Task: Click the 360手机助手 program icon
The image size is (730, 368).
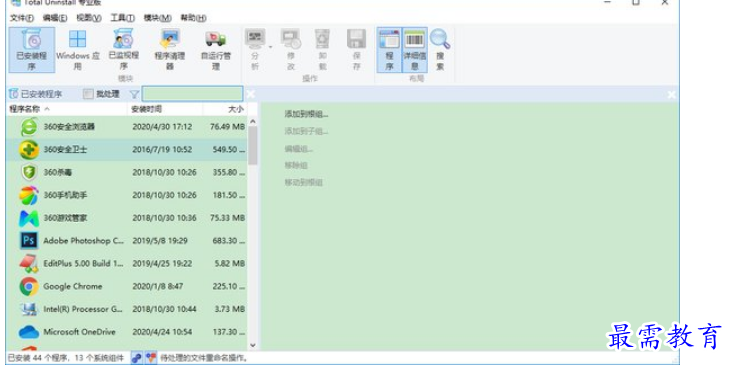Action: pos(29,195)
